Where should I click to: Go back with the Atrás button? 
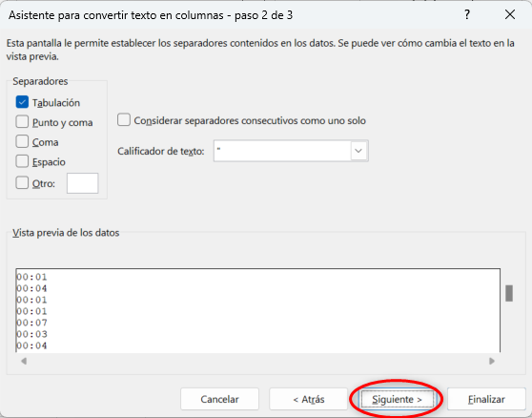pos(308,399)
